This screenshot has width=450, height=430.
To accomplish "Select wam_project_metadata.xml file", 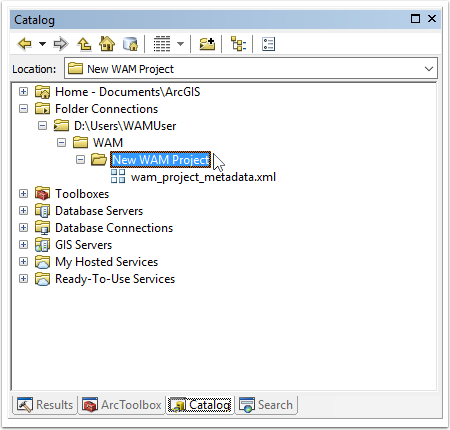I will coord(203,177).
